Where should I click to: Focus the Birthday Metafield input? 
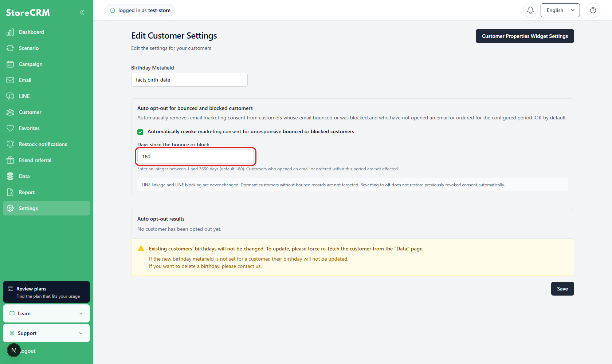click(189, 80)
